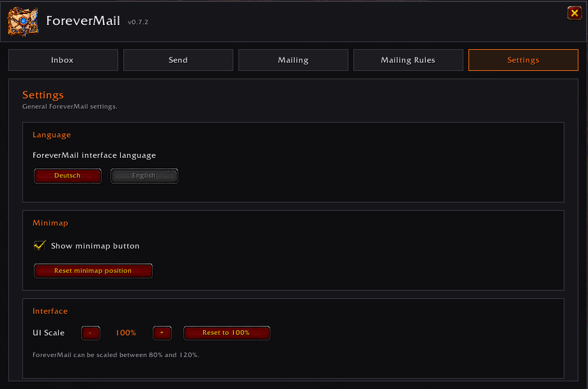Decrease UI scale with minus button
The image size is (588, 389).
pos(90,333)
